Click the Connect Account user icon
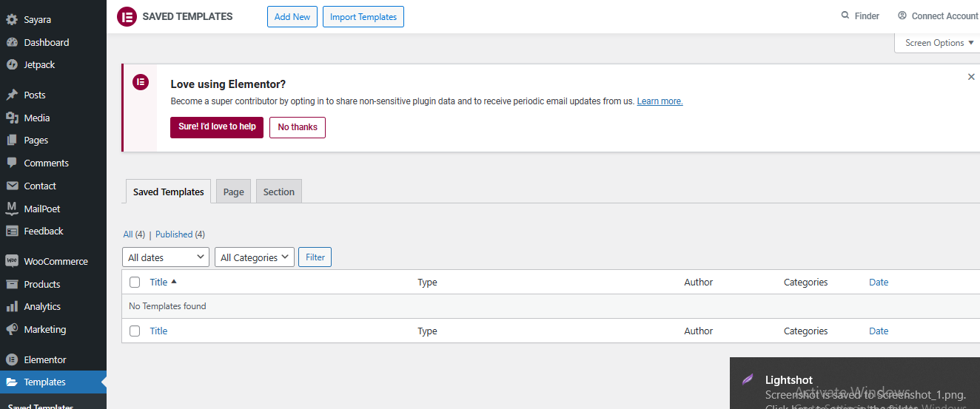 [x=902, y=16]
